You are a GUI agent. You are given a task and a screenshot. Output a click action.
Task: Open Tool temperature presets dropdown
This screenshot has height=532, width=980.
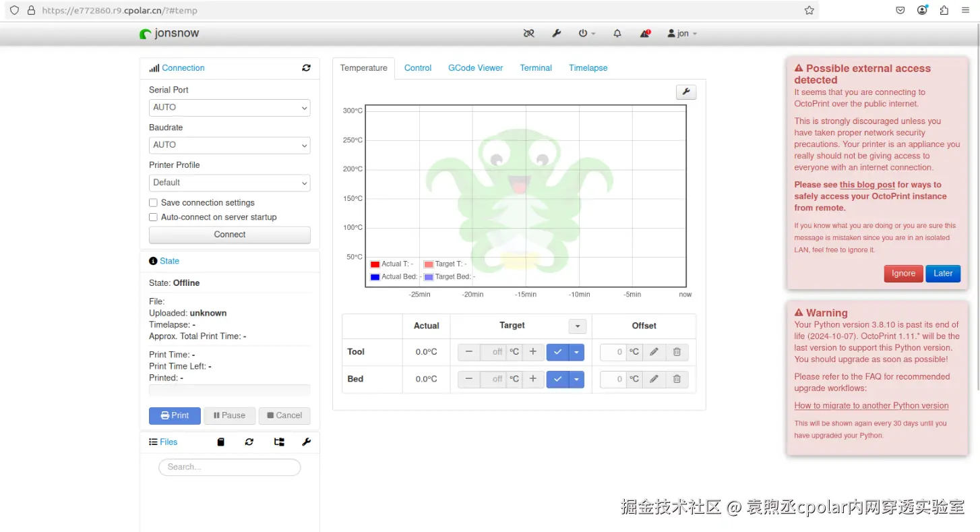pyautogui.click(x=576, y=352)
